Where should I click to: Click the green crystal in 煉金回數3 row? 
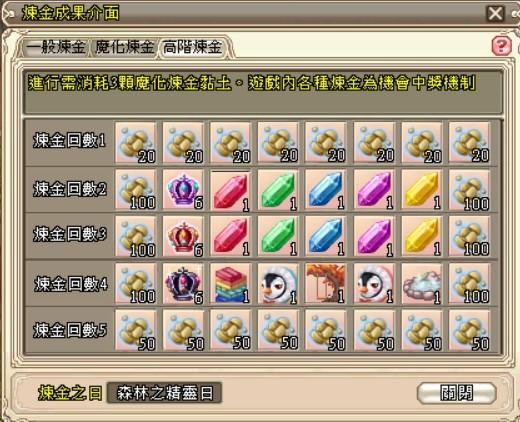pos(278,237)
